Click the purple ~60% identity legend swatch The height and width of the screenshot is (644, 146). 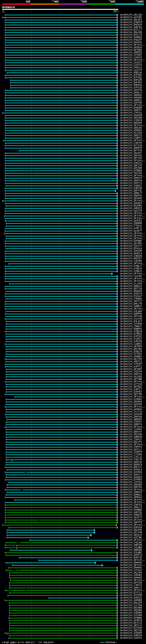click(73, 4)
